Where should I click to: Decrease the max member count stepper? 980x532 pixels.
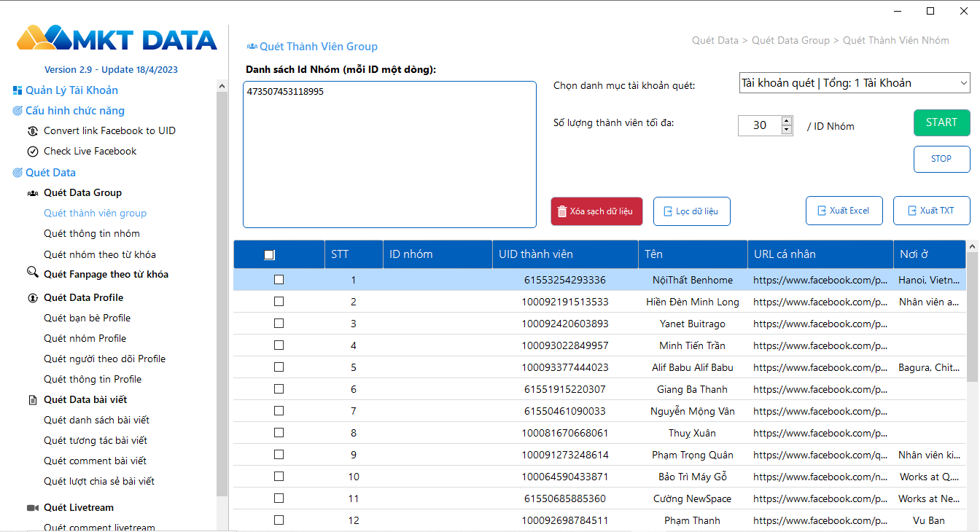(787, 130)
